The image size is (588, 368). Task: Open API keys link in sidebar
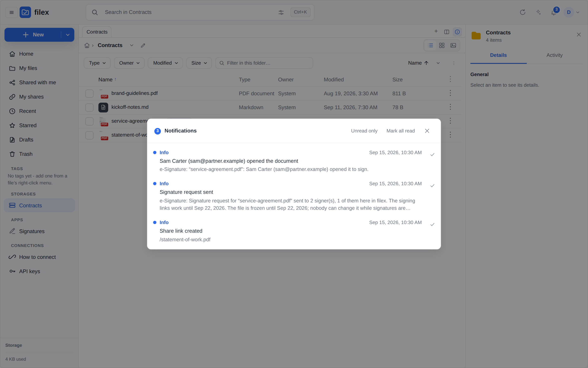(x=39, y=271)
